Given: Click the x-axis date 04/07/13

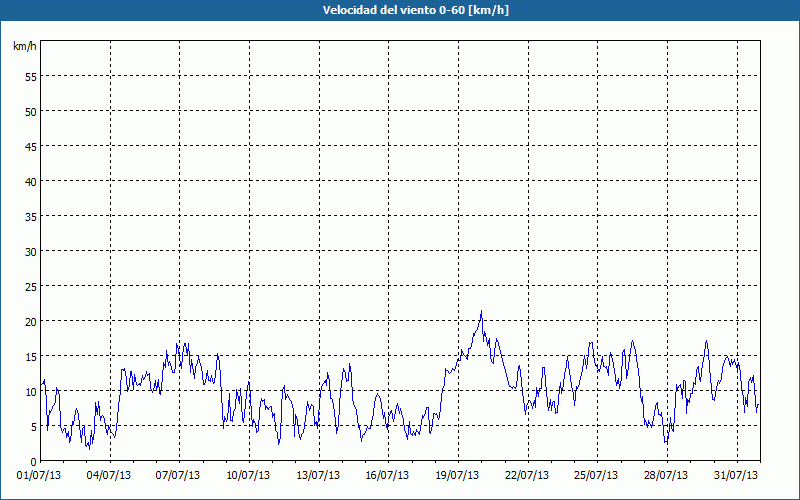Looking at the screenshot, I should click(x=109, y=476).
